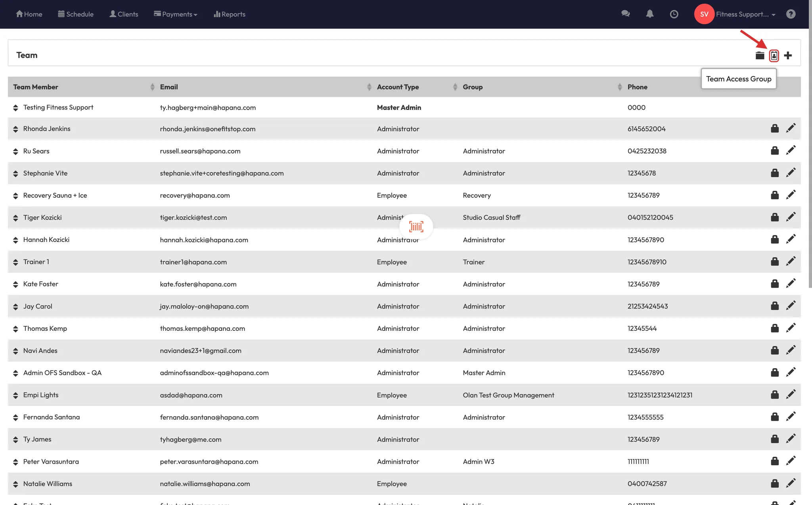This screenshot has width=812, height=505.
Task: Click the help question mark icon
Action: tap(791, 14)
